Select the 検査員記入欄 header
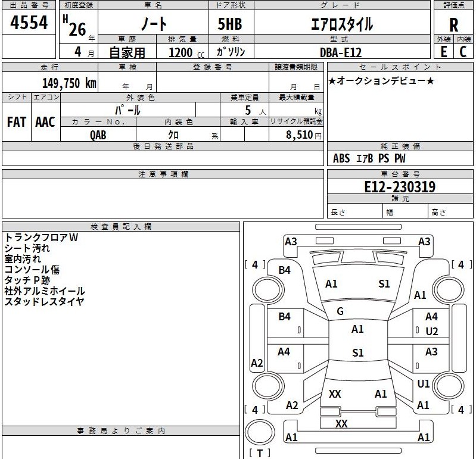The height and width of the screenshot is (459, 476). [121, 227]
